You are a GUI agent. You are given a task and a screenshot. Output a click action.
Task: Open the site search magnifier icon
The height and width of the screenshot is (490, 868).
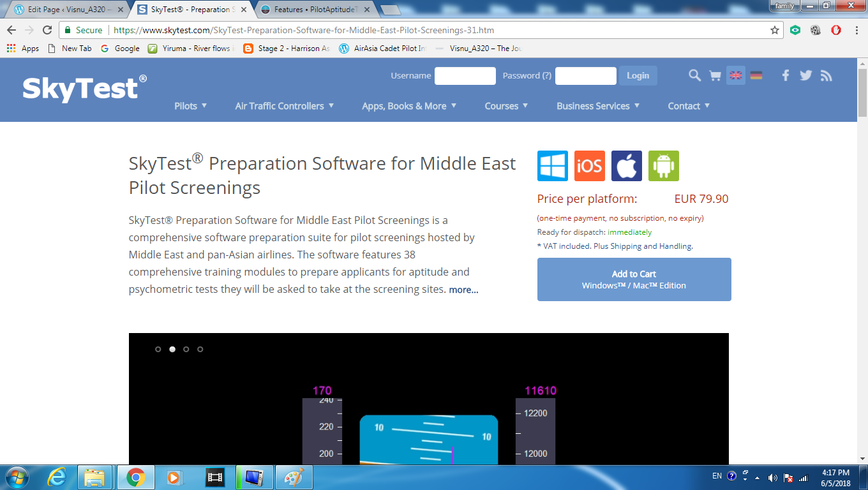694,75
